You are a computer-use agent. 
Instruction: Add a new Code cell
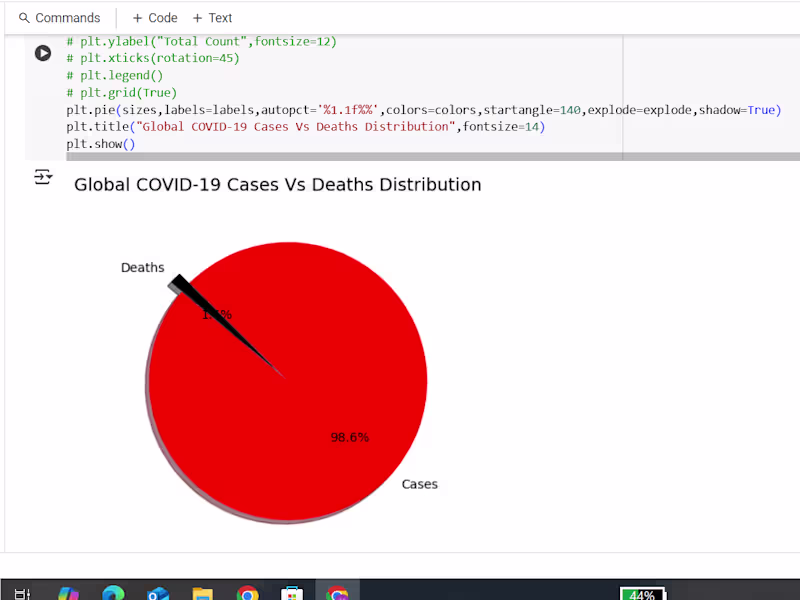pos(153,17)
